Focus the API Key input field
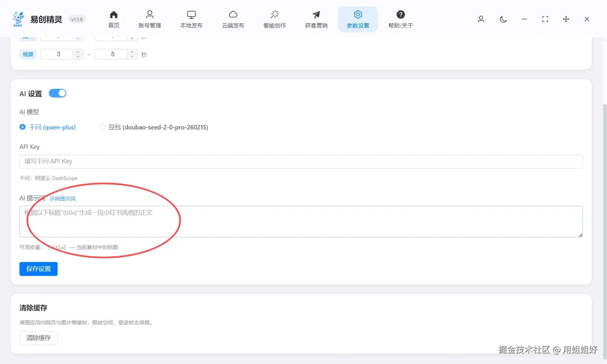Screen dimensions: 607x364 coord(301,162)
